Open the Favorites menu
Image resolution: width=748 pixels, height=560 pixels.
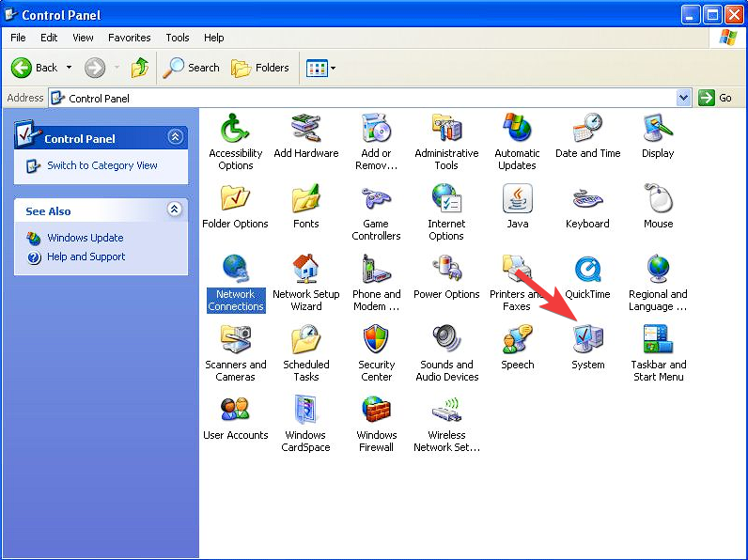click(x=129, y=38)
